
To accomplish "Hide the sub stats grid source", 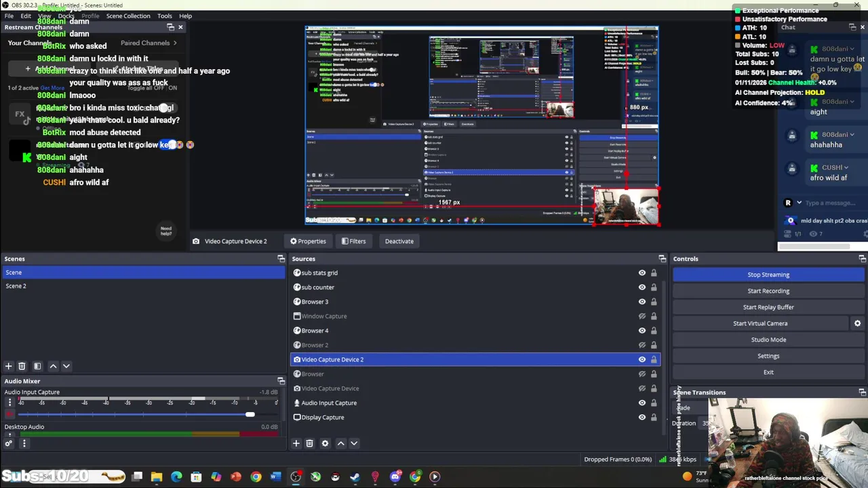I will tap(642, 273).
